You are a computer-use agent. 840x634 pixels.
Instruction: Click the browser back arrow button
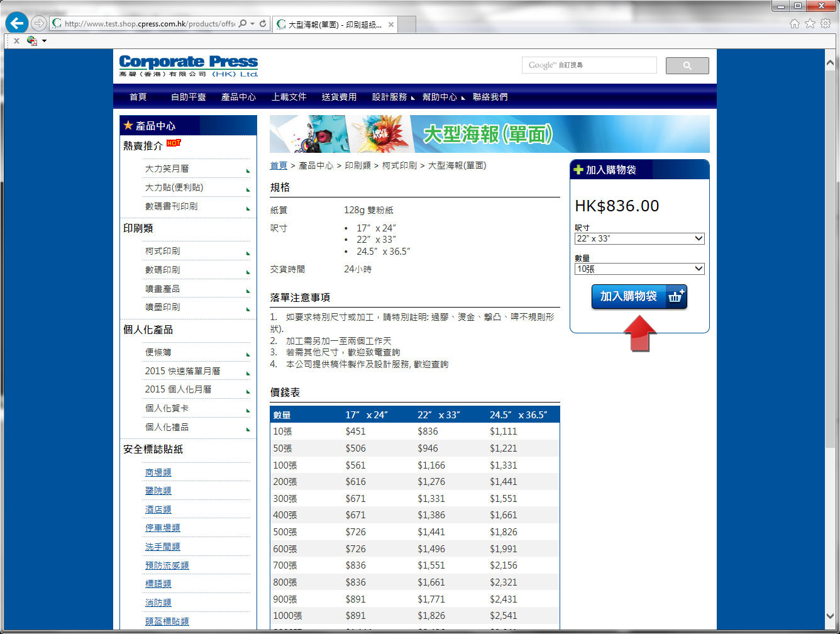[17, 23]
